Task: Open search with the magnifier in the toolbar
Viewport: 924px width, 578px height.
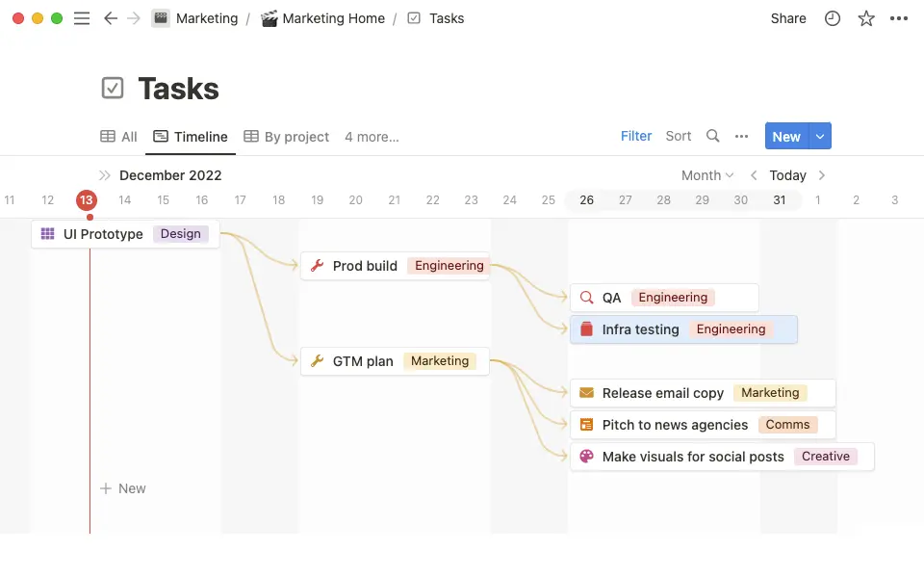Action: tap(712, 136)
